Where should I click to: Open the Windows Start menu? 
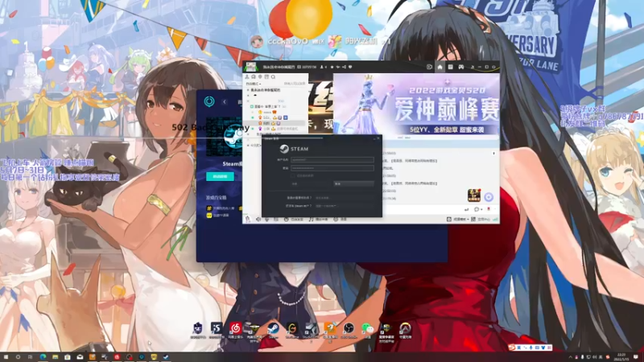(x=6, y=357)
